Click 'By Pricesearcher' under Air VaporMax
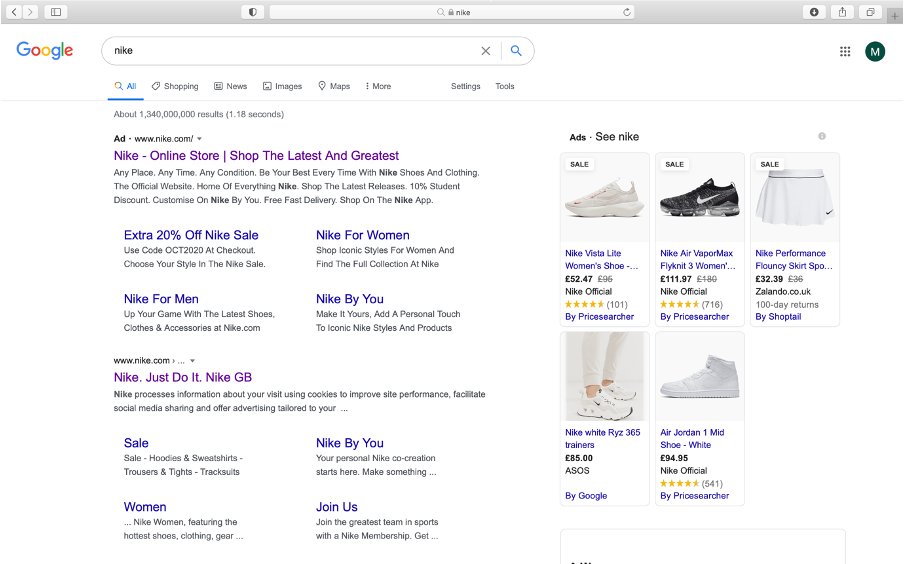 (694, 317)
